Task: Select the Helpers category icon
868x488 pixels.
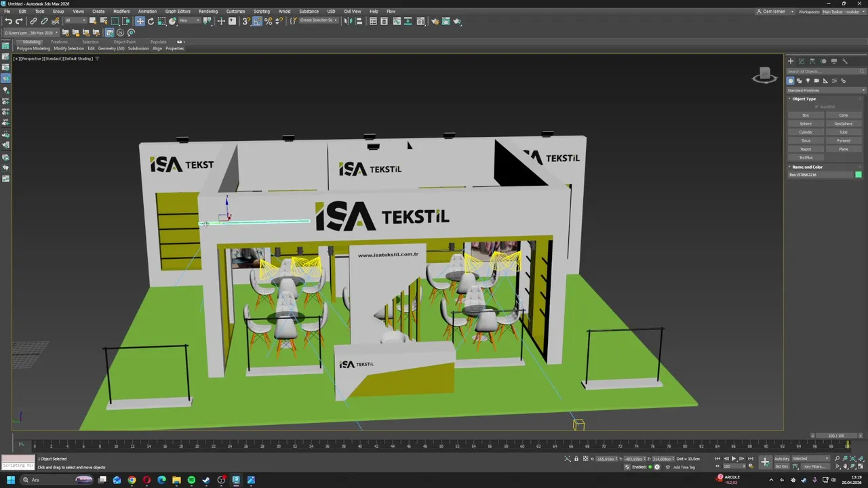Action: pos(825,81)
